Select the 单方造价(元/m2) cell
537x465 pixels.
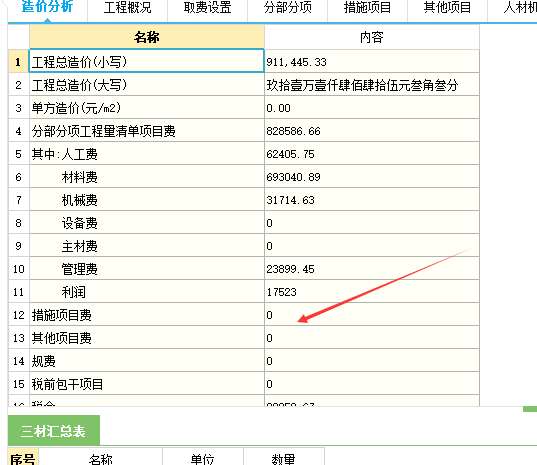147,108
